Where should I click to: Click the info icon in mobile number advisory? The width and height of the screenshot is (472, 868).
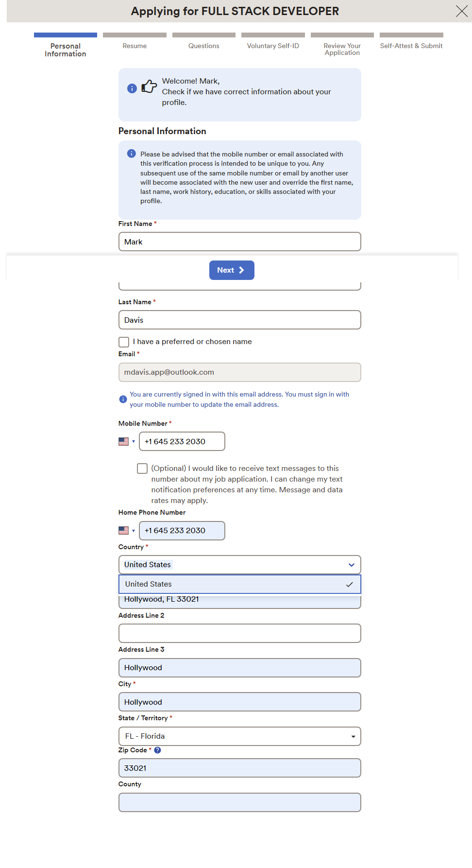131,154
